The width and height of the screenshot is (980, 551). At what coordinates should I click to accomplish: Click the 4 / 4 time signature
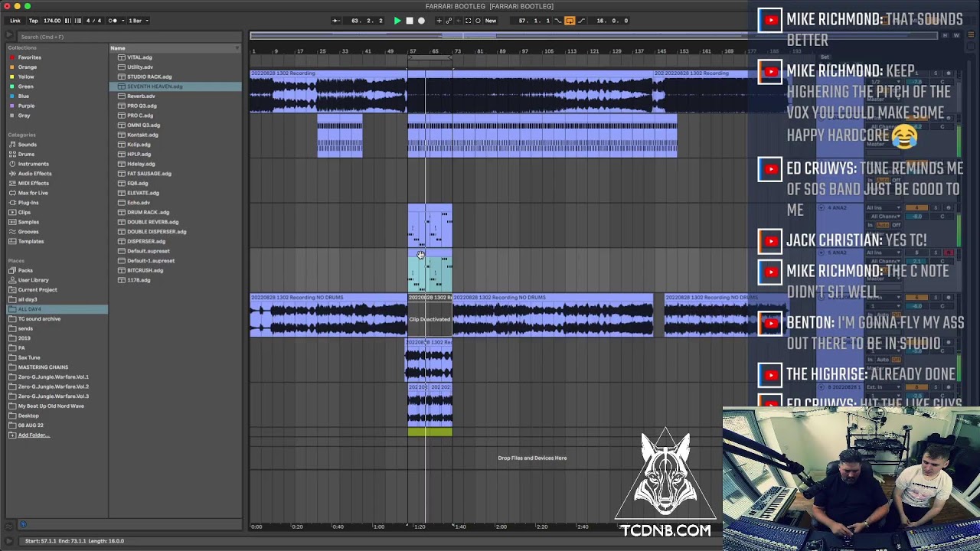click(93, 21)
